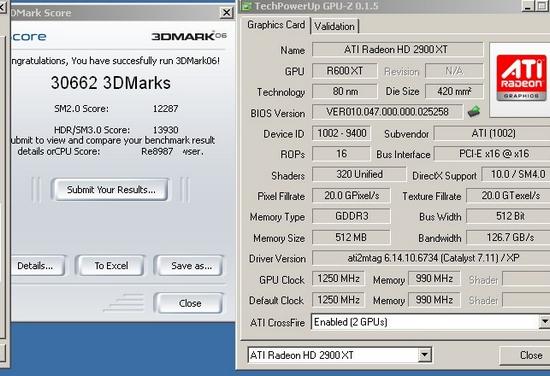Select the ATI Radeon HD 2900 XT combo box

point(340,355)
